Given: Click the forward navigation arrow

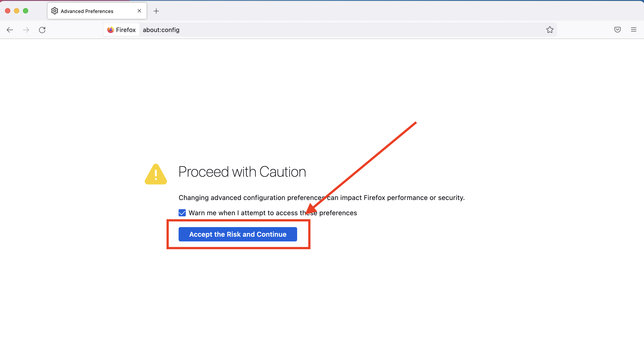Looking at the screenshot, I should coord(26,30).
